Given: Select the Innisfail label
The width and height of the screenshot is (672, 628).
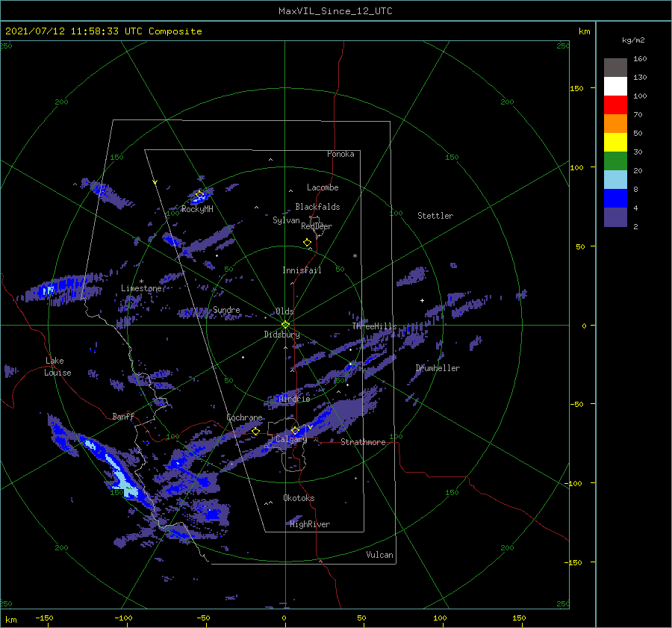Looking at the screenshot, I should coord(302,270).
